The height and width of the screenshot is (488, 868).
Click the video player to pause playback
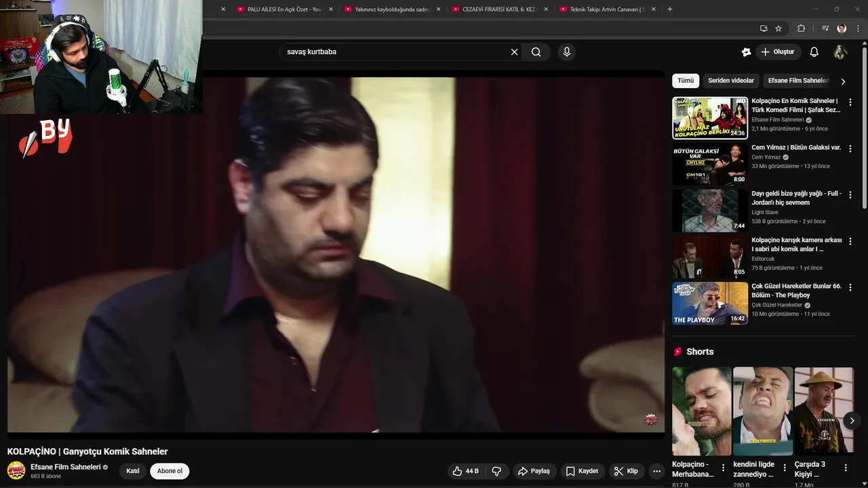click(x=336, y=254)
